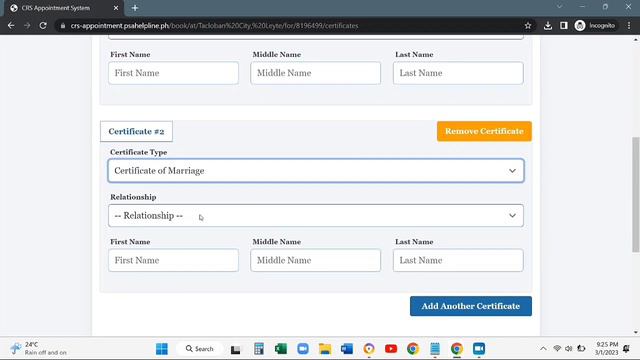The image size is (640, 360).
Task: Click the address bar URL
Action: click(214, 25)
